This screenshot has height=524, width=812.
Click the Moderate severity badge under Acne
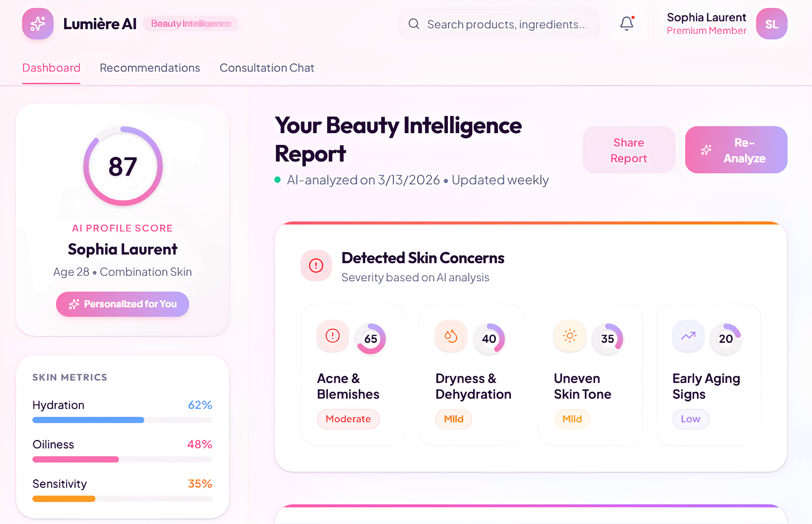tap(348, 419)
